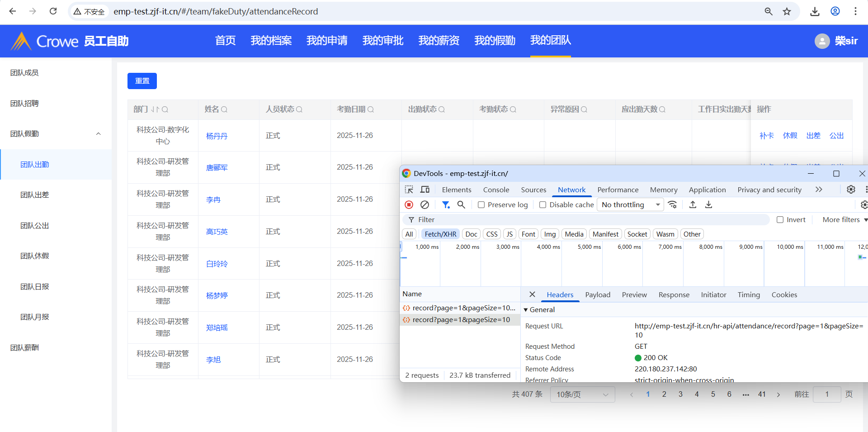Select the inspect element picker icon
The width and height of the screenshot is (868, 432).
(409, 190)
